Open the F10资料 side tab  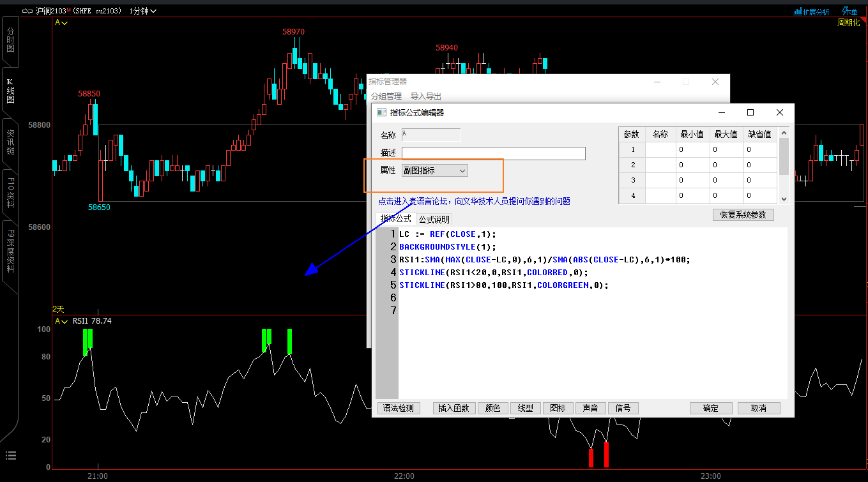click(x=10, y=193)
